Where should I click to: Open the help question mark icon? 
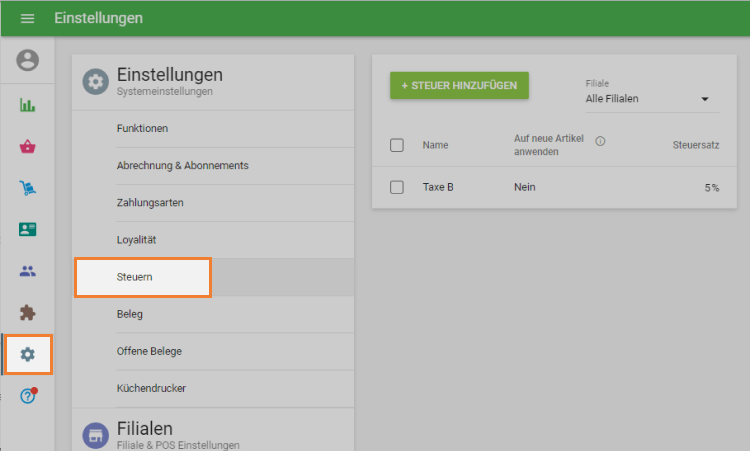(x=28, y=396)
